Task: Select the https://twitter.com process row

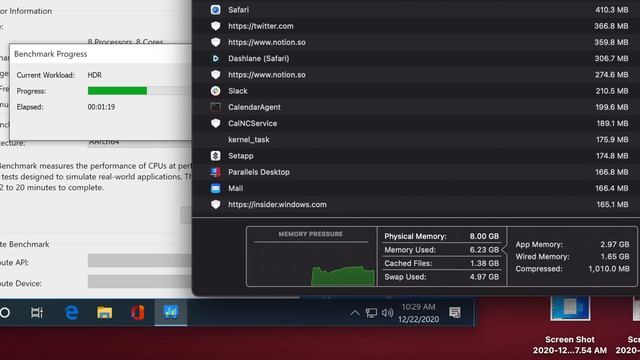Action: [416, 26]
